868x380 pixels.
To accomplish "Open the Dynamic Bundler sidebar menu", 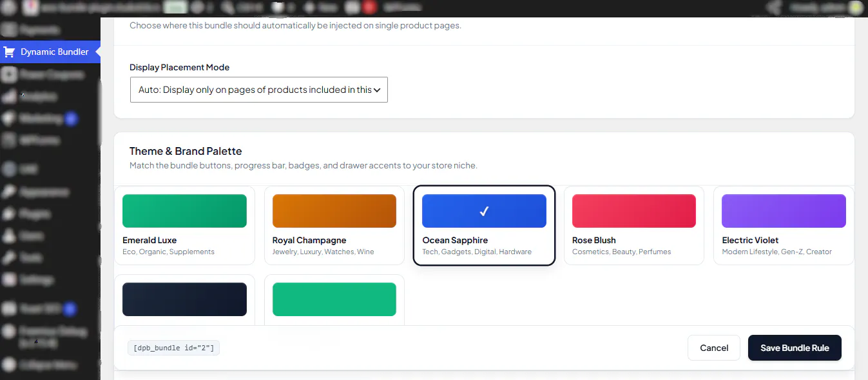I will pyautogui.click(x=50, y=52).
